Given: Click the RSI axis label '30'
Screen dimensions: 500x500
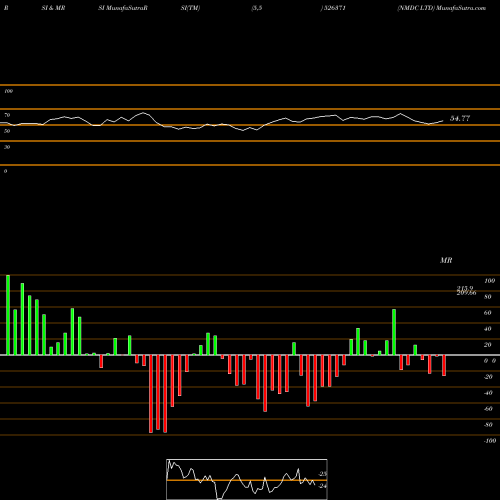Looking at the screenshot, I should 7,147.
